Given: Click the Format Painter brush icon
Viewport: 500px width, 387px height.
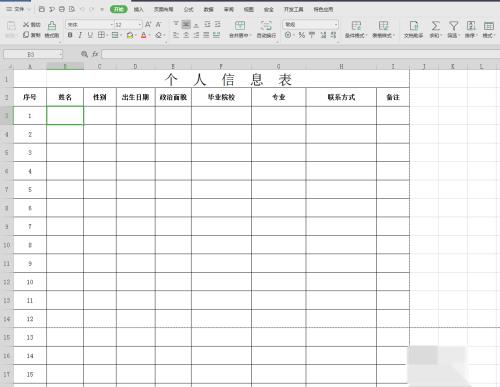Looking at the screenshot, I should point(52,25).
